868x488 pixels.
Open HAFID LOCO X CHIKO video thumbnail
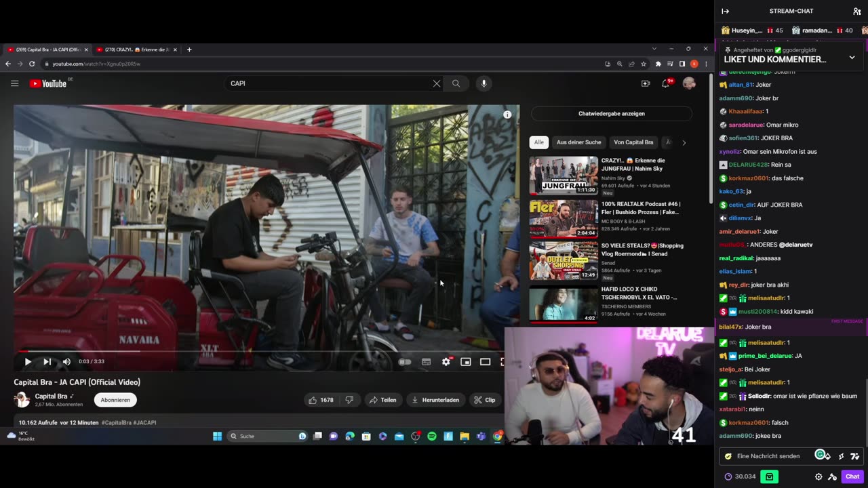564,304
